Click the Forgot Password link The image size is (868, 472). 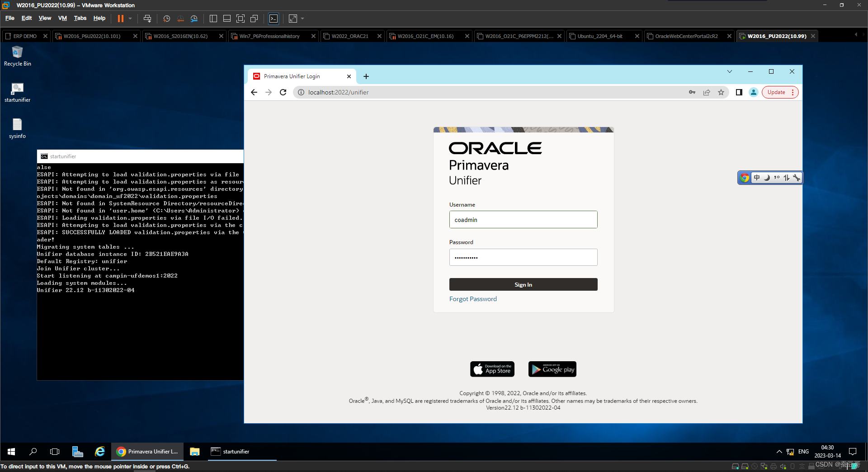(x=472, y=298)
